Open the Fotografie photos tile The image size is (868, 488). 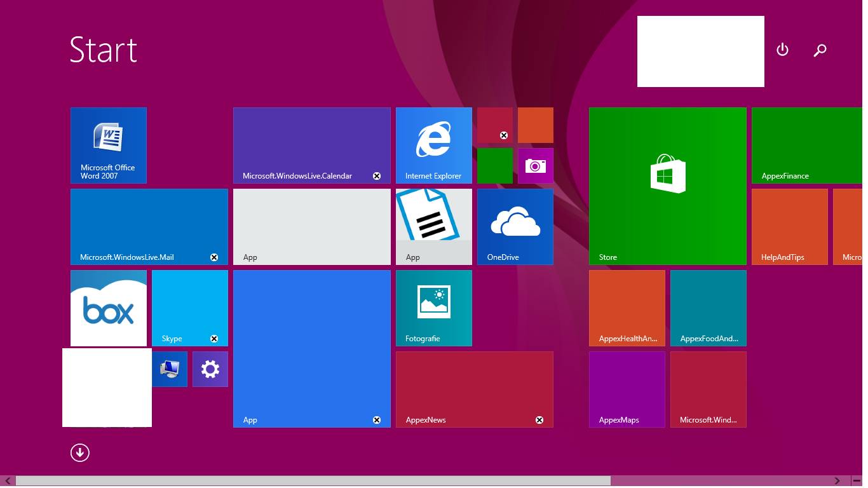click(x=434, y=308)
